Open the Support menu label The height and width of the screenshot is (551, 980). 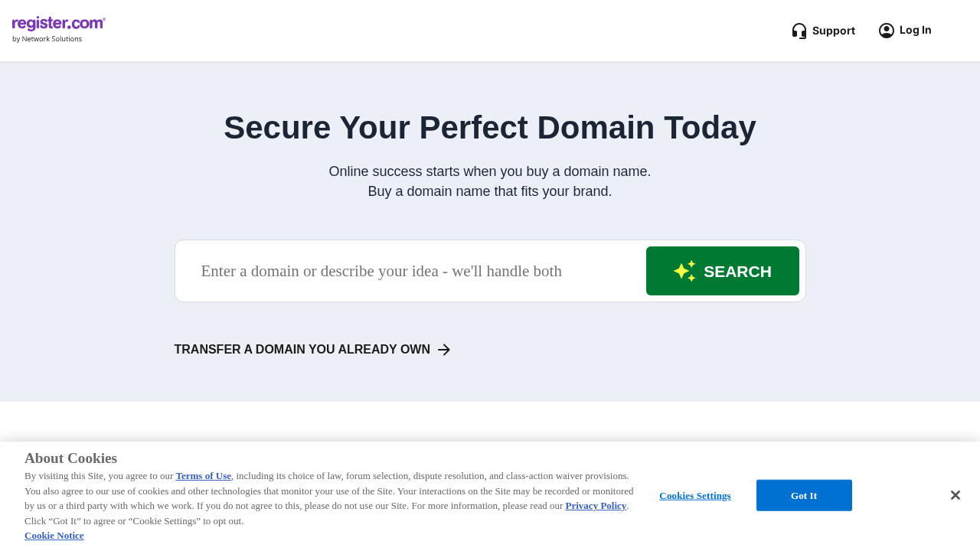point(833,31)
